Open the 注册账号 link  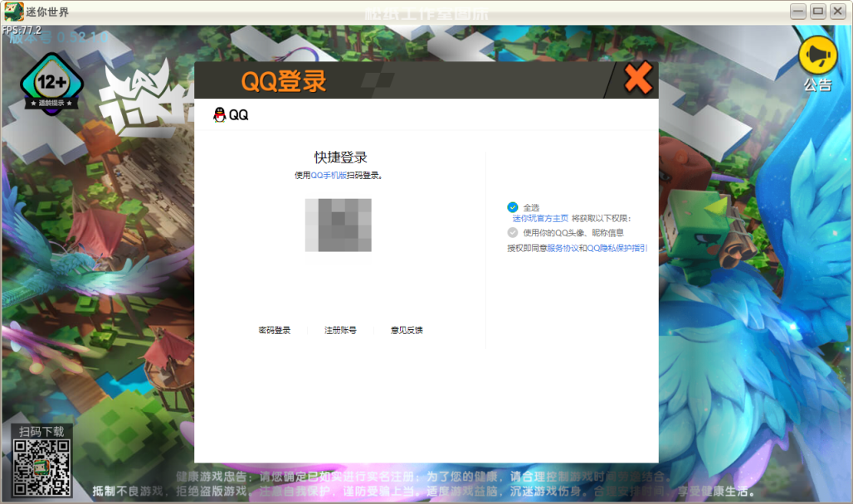point(340,330)
